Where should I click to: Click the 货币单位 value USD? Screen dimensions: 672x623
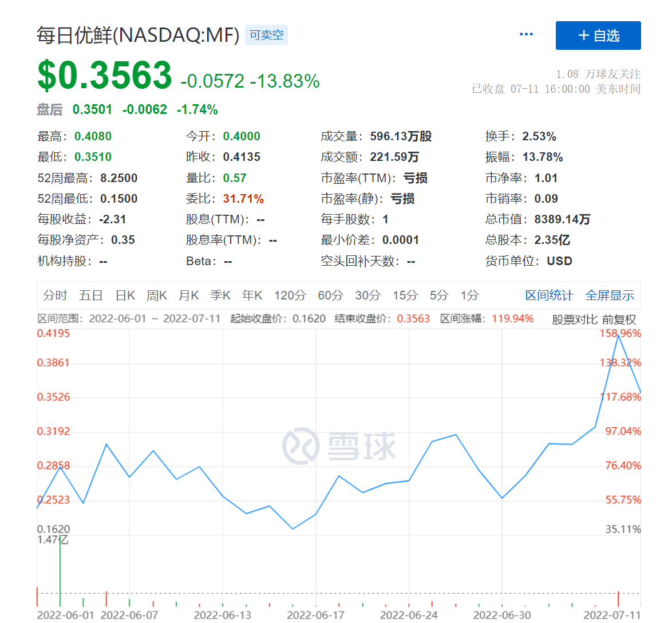click(559, 261)
